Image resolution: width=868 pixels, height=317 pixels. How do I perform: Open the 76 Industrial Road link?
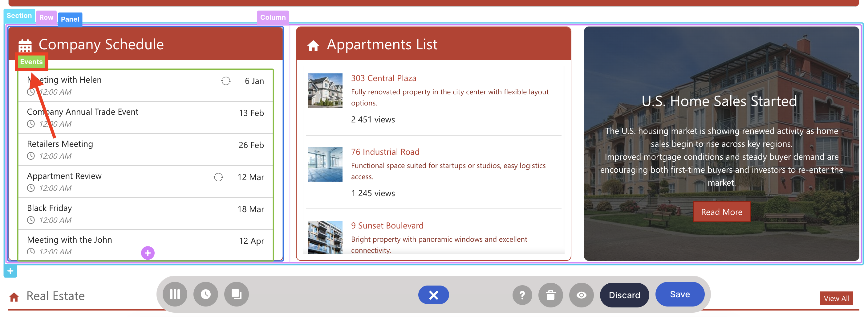pyautogui.click(x=385, y=152)
